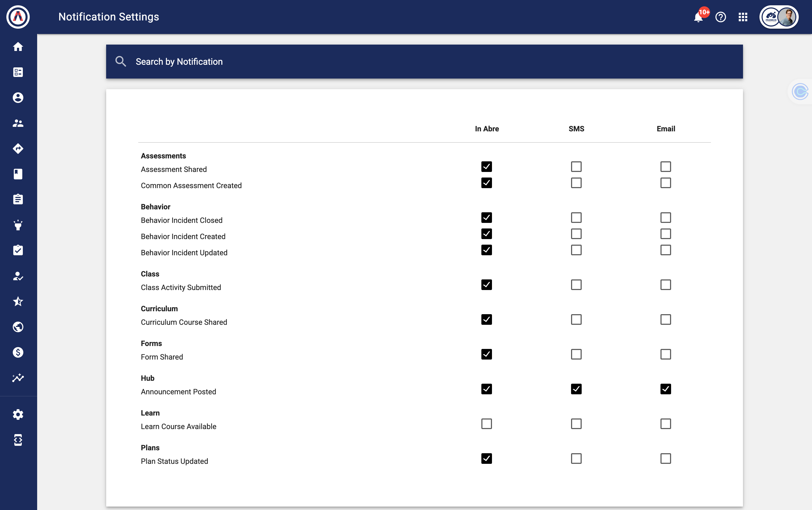Enable In Abre for Learn Course Available
This screenshot has width=812, height=510.
(486, 424)
